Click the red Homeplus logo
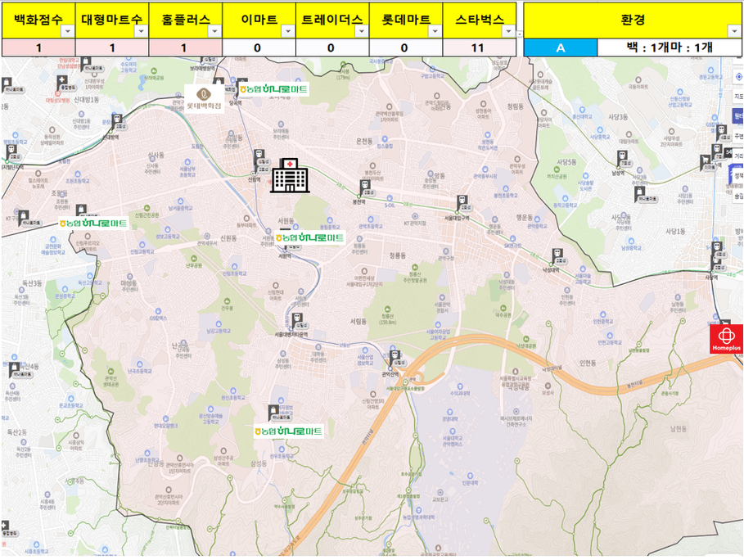This screenshot has width=744, height=560. [x=726, y=339]
